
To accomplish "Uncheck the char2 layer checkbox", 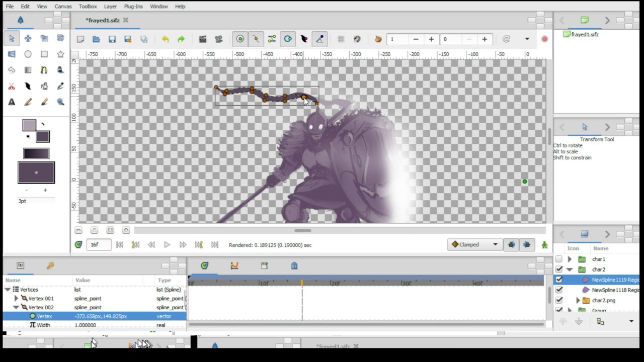I will click(x=559, y=269).
